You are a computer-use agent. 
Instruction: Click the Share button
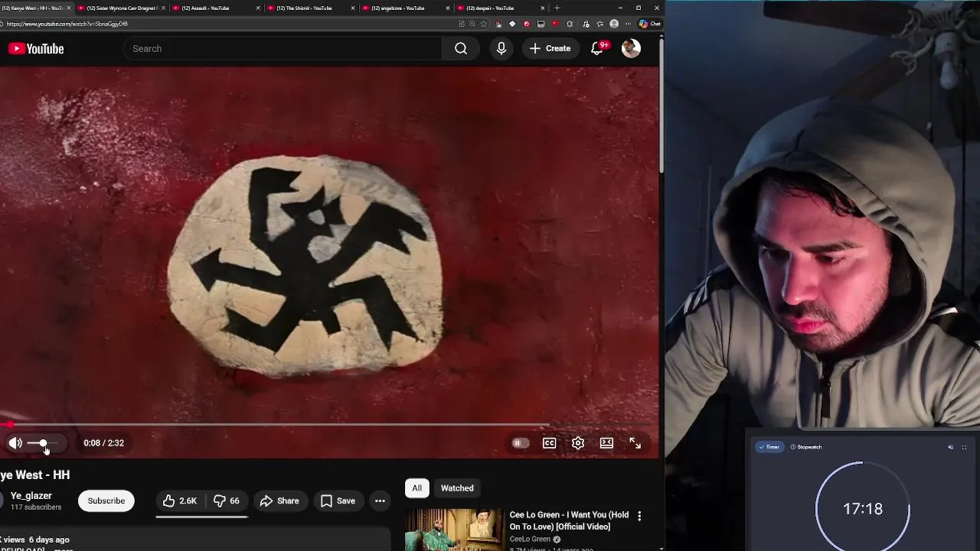point(279,500)
